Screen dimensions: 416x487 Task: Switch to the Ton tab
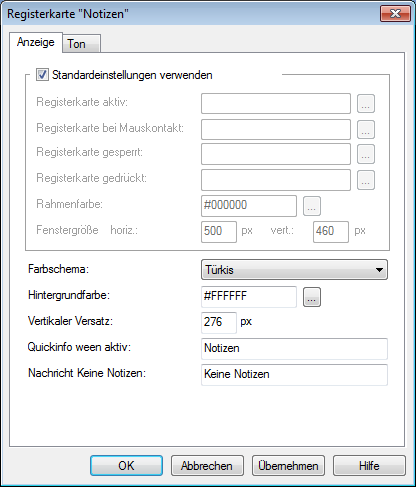click(81, 43)
